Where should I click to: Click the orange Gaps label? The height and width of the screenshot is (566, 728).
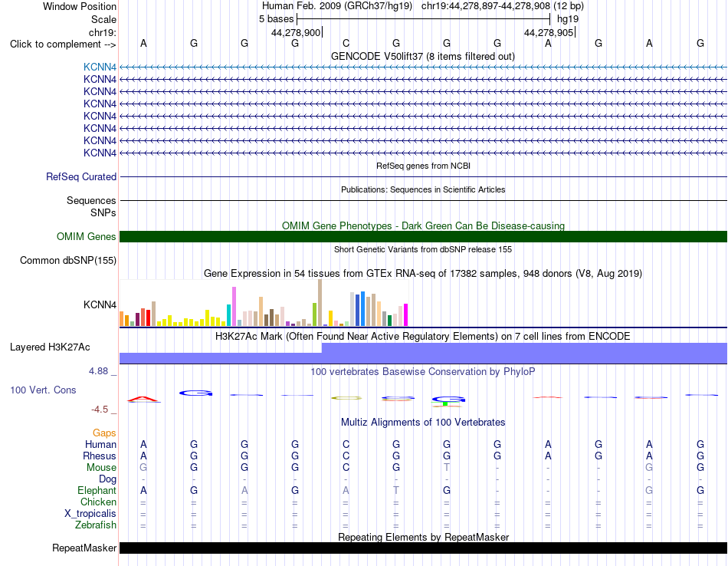pos(104,433)
